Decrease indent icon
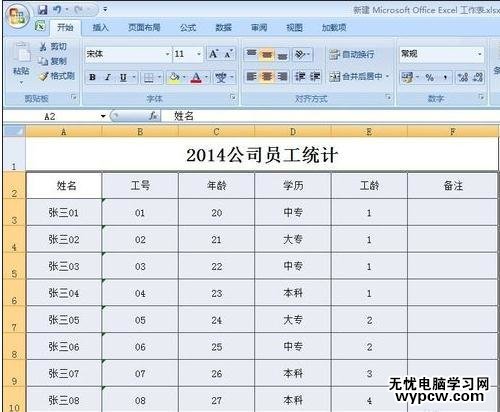The height and width of the screenshot is (412, 500). (300, 77)
